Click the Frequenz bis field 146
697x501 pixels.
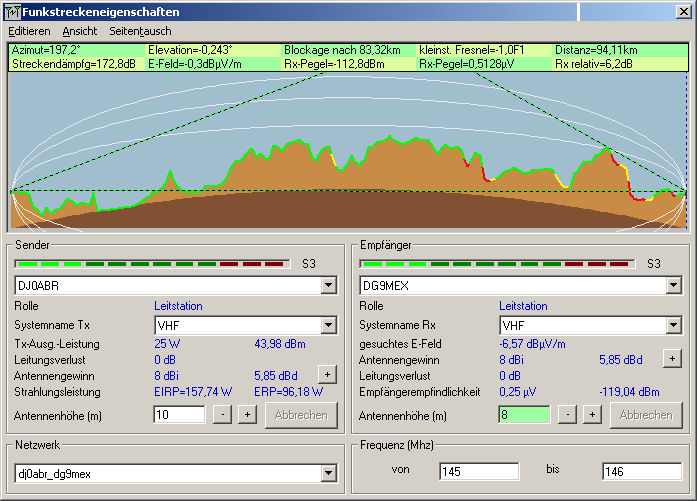coord(642,471)
